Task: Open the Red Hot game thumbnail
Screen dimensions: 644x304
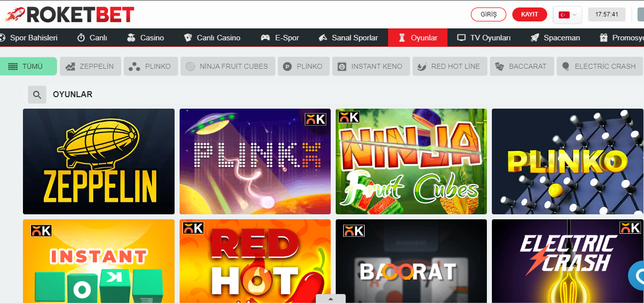Action: pos(255,261)
